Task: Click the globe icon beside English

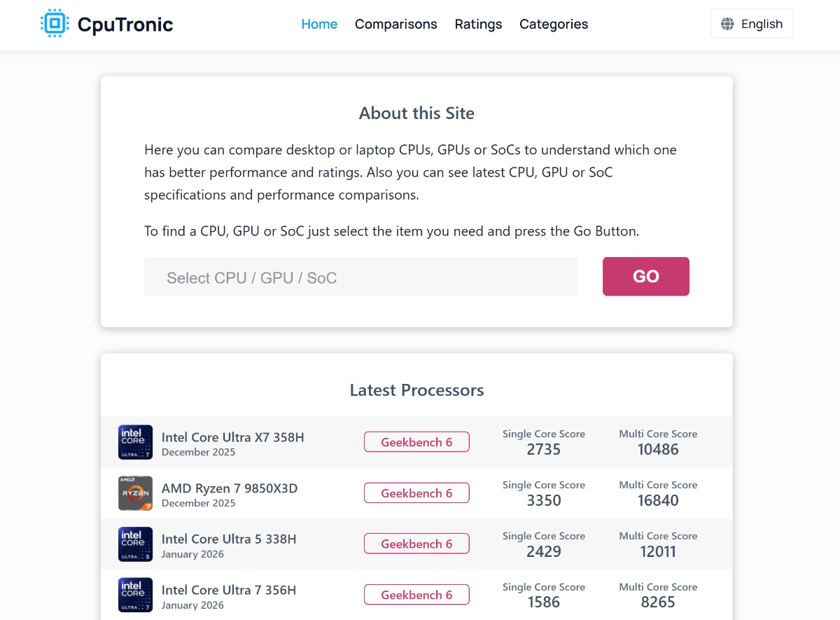Action: [x=728, y=24]
